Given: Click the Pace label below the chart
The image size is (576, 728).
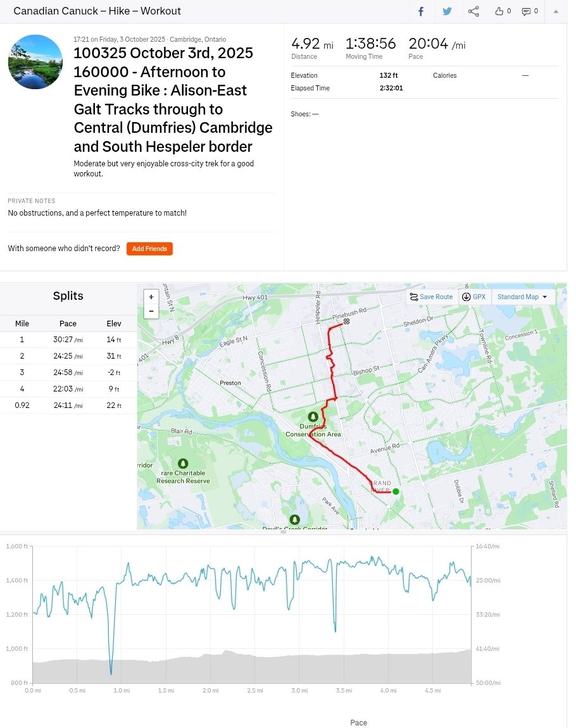Looking at the screenshot, I should pyautogui.click(x=358, y=722).
